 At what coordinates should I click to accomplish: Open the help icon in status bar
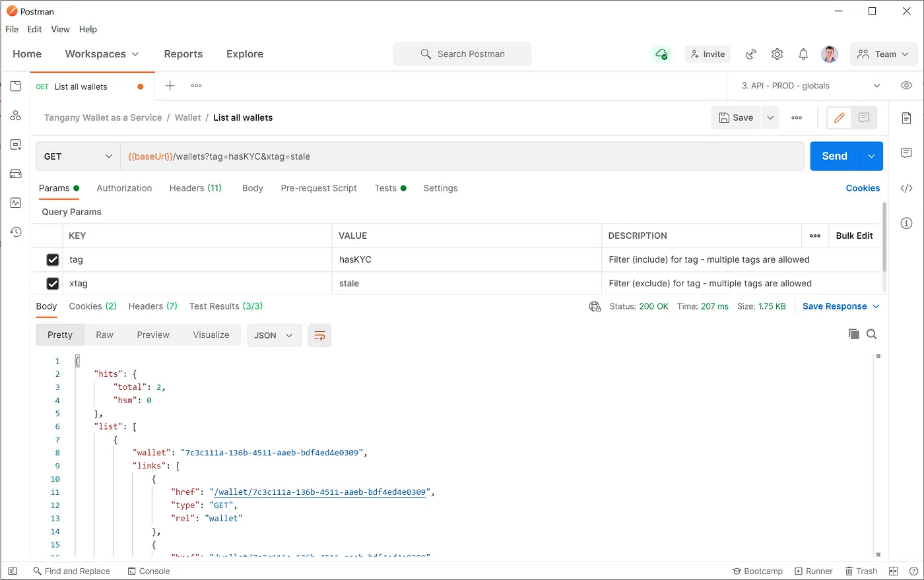click(914, 571)
